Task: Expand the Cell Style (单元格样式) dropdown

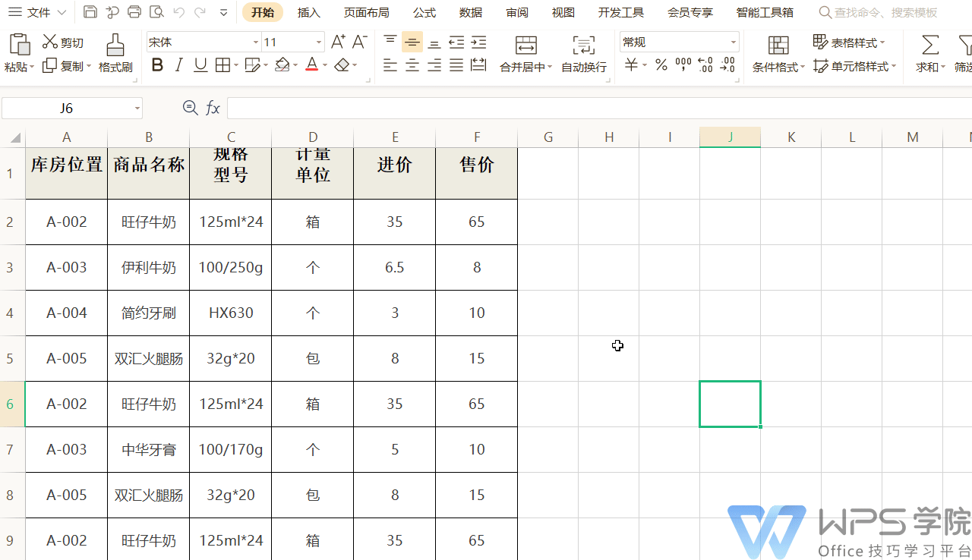Action: (894, 66)
